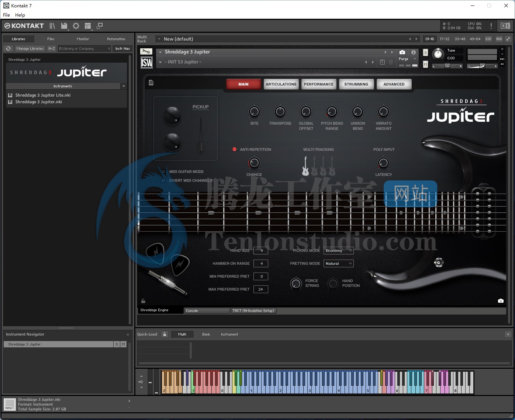Click the snapshot camera icon in header
Viewport: 515px width, 420px height.
pos(402,52)
